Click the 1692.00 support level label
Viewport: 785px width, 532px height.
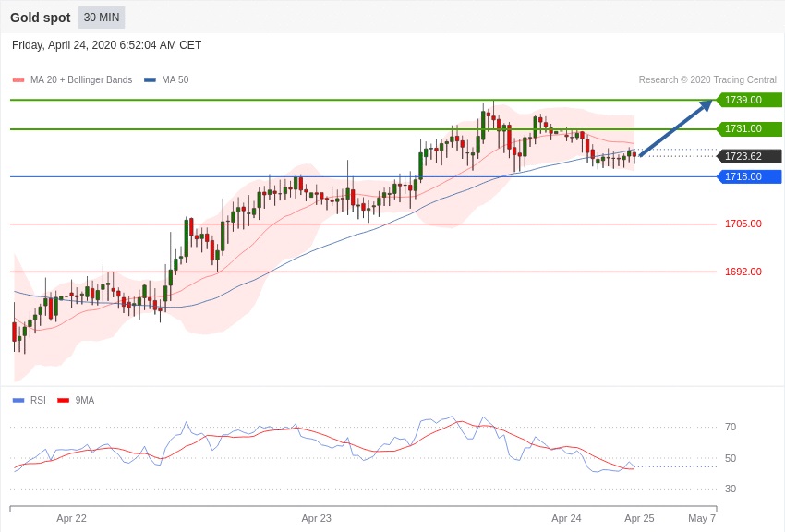(x=743, y=272)
